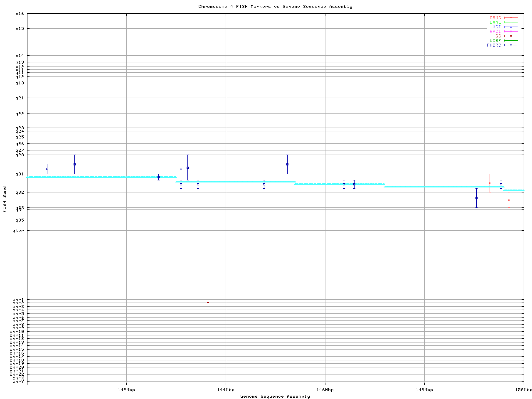532x399 pixels.
Task: Click the UCSF legend text label
Action: (495, 41)
